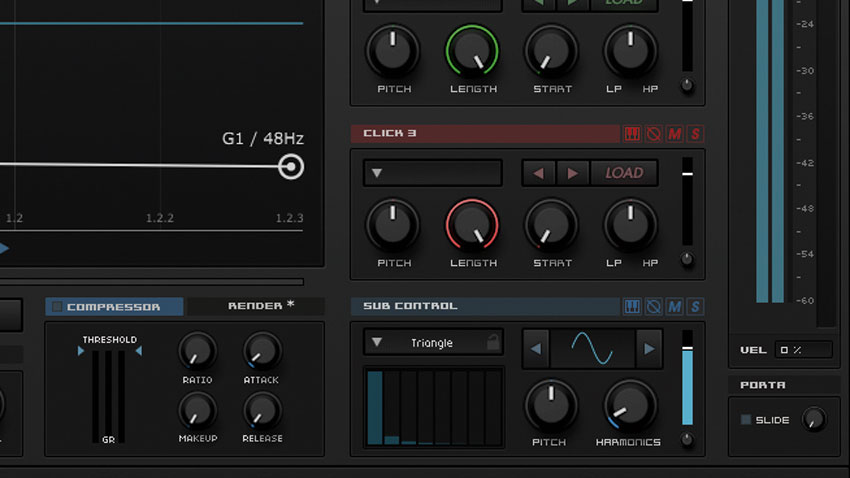Click Sub Control Pitch knob

click(x=551, y=405)
